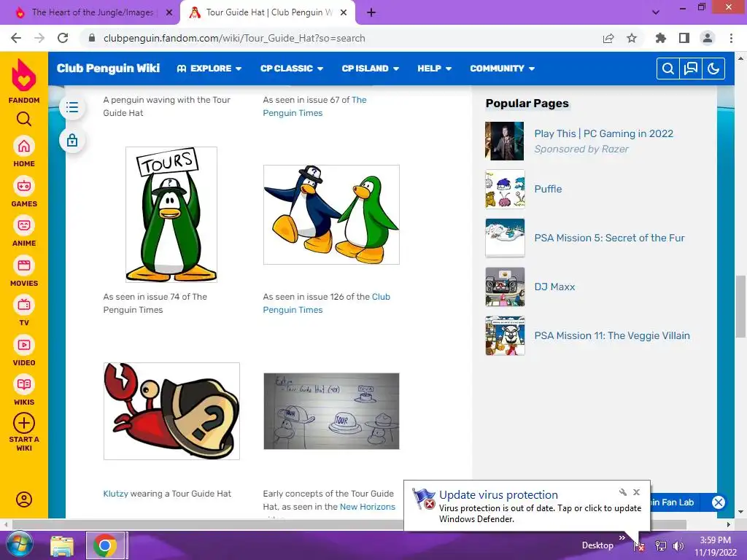Close the Heart of the Jungle tab
The height and width of the screenshot is (560, 747).
point(169,12)
